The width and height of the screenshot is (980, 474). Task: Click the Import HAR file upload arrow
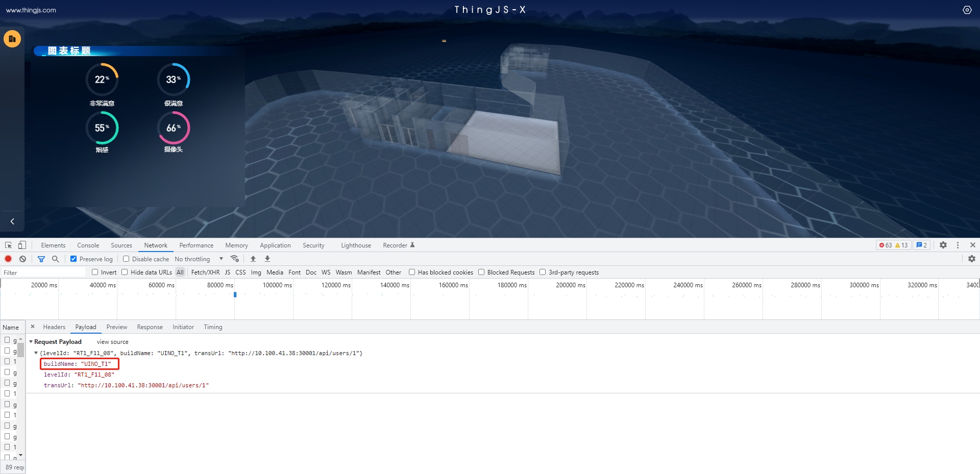(253, 259)
